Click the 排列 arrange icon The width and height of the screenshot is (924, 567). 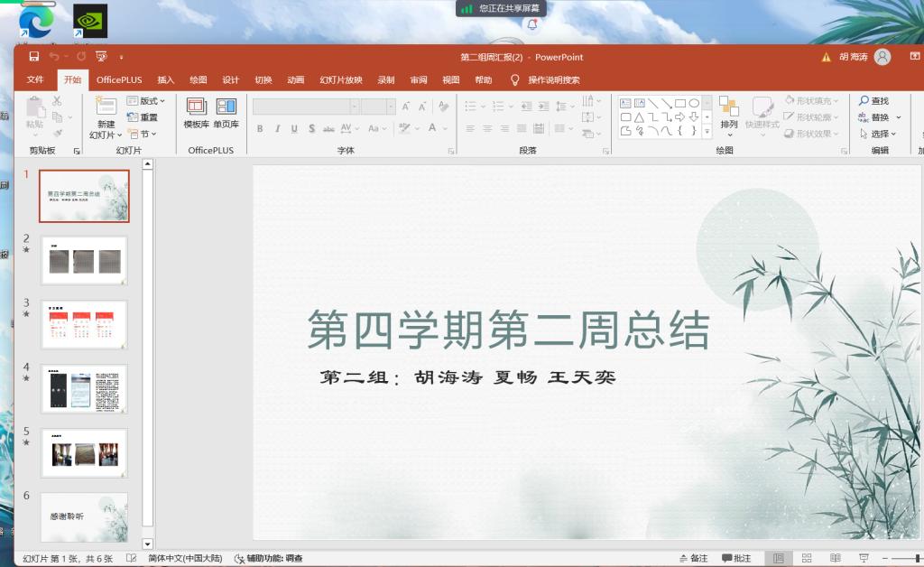728,114
